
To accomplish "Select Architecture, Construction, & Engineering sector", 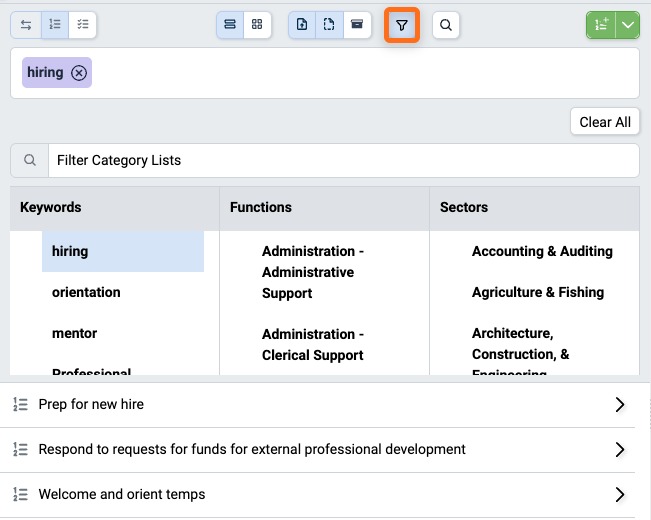I will point(521,351).
